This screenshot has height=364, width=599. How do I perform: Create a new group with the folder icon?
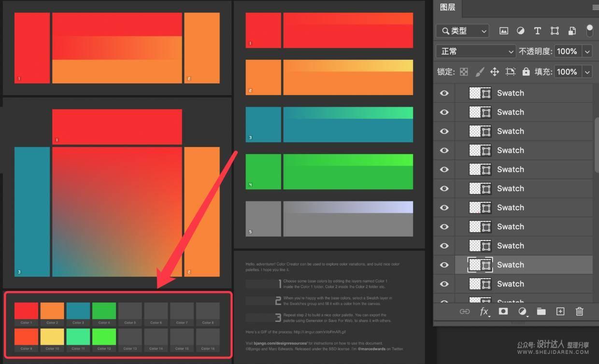coord(541,312)
